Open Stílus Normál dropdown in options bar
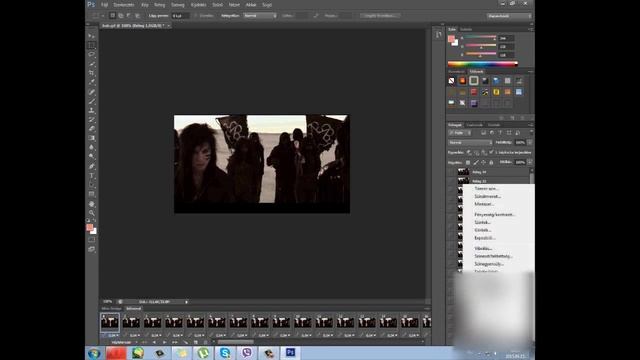 tap(260, 16)
